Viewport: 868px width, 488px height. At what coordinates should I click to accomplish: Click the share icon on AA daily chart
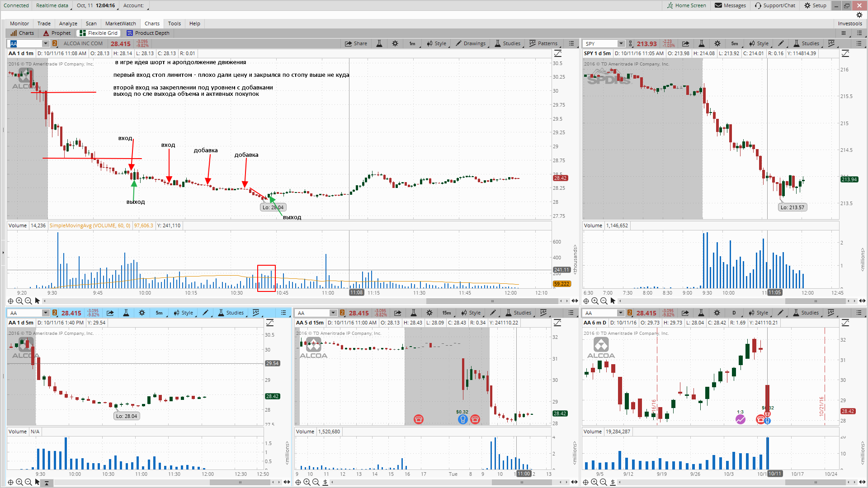[x=685, y=313]
